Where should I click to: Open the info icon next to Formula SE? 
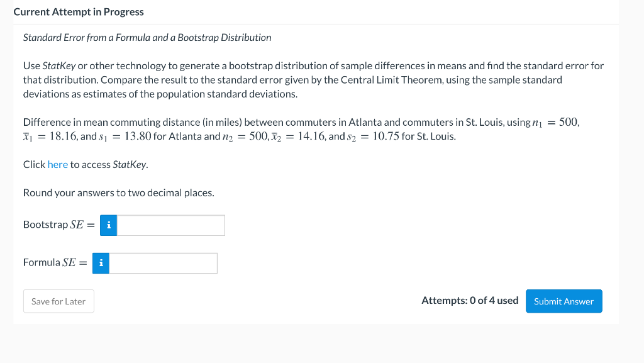pyautogui.click(x=101, y=263)
